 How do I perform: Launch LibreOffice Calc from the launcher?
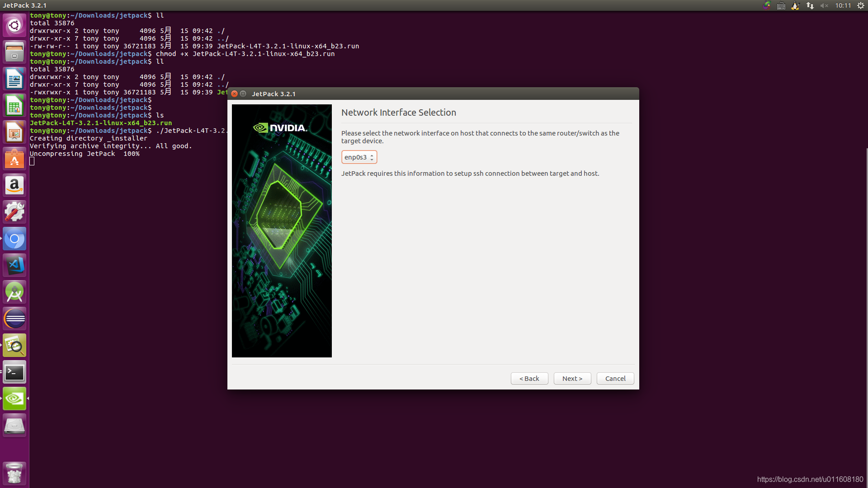pos(14,106)
